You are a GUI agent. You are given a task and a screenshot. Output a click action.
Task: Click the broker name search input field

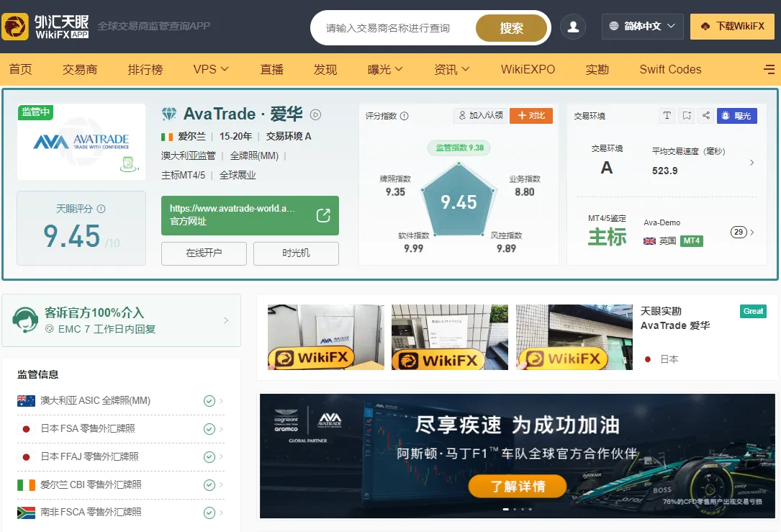click(393, 28)
